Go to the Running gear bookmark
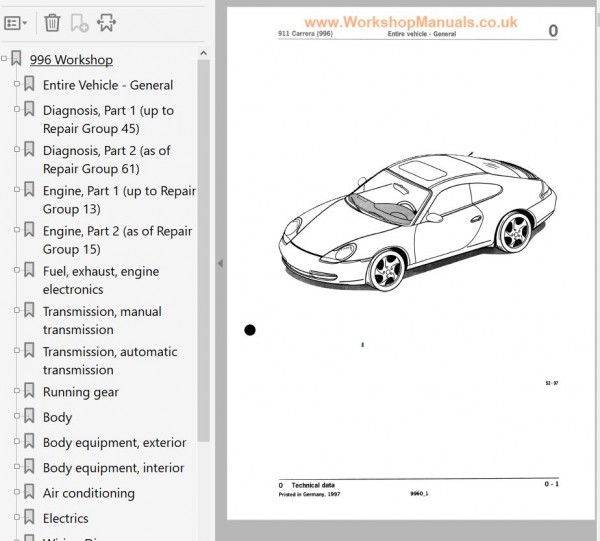This screenshot has height=541, width=600. tap(81, 392)
